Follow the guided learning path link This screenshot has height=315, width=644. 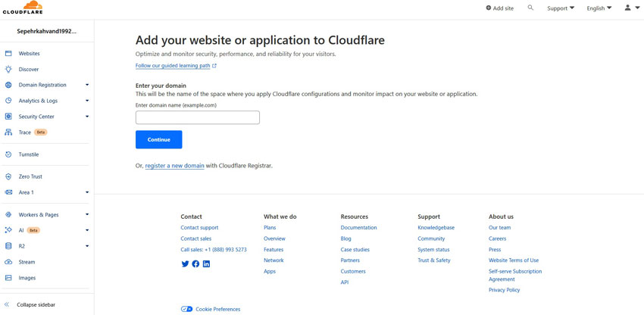(x=173, y=66)
